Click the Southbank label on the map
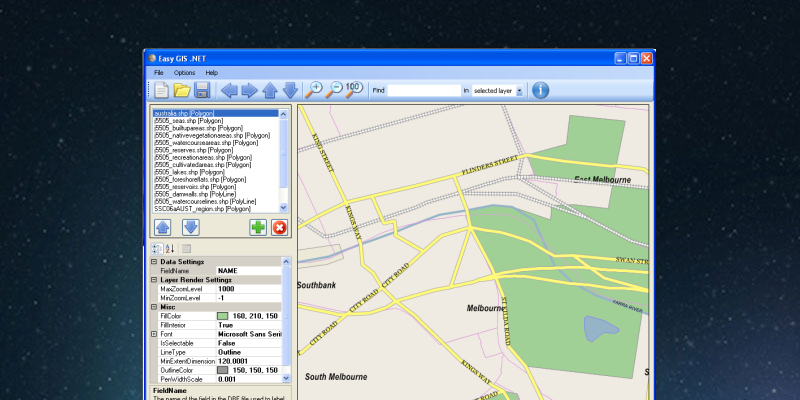This screenshot has height=400, width=800. pyautogui.click(x=316, y=285)
